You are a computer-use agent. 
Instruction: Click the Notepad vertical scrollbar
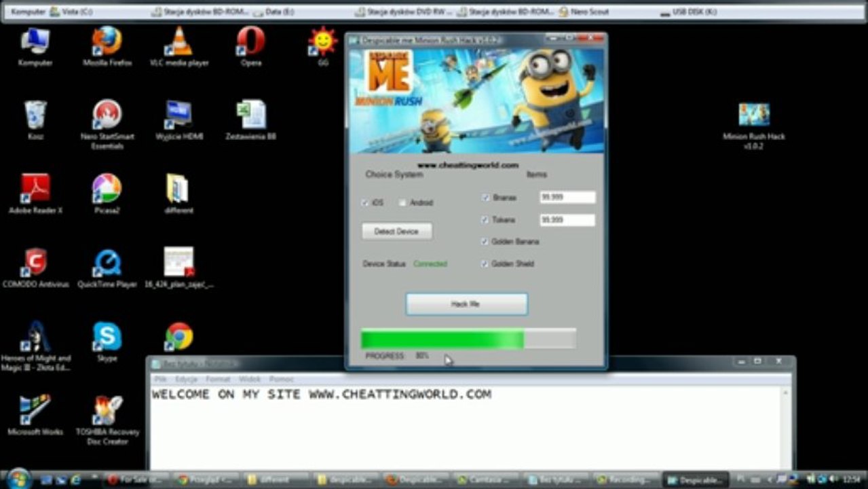786,428
